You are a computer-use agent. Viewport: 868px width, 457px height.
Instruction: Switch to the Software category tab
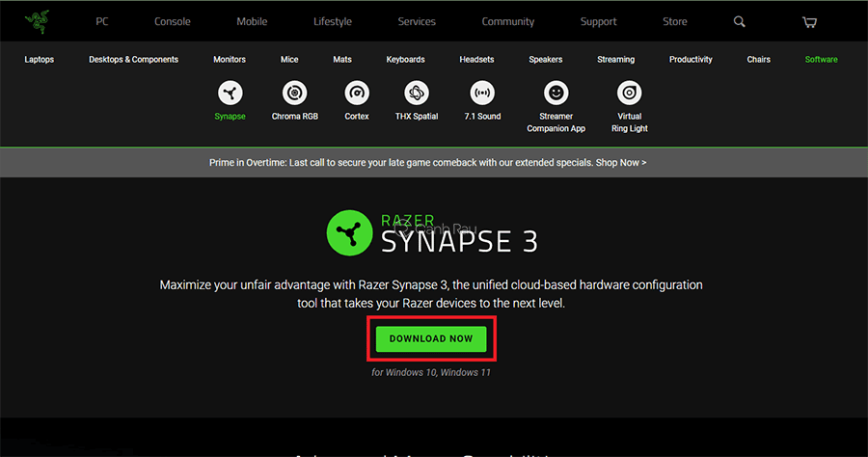point(821,60)
